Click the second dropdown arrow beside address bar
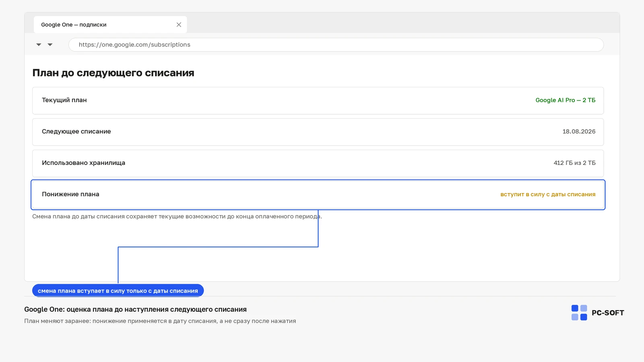This screenshot has height=362, width=644. tap(50, 45)
